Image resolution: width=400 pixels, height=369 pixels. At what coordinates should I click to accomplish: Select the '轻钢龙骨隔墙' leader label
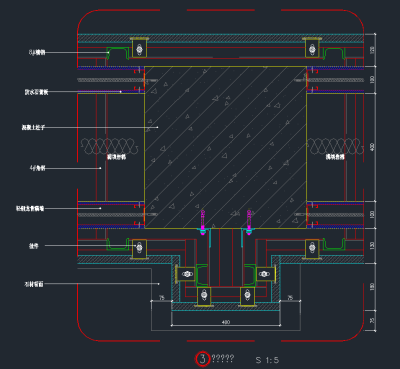30,208
